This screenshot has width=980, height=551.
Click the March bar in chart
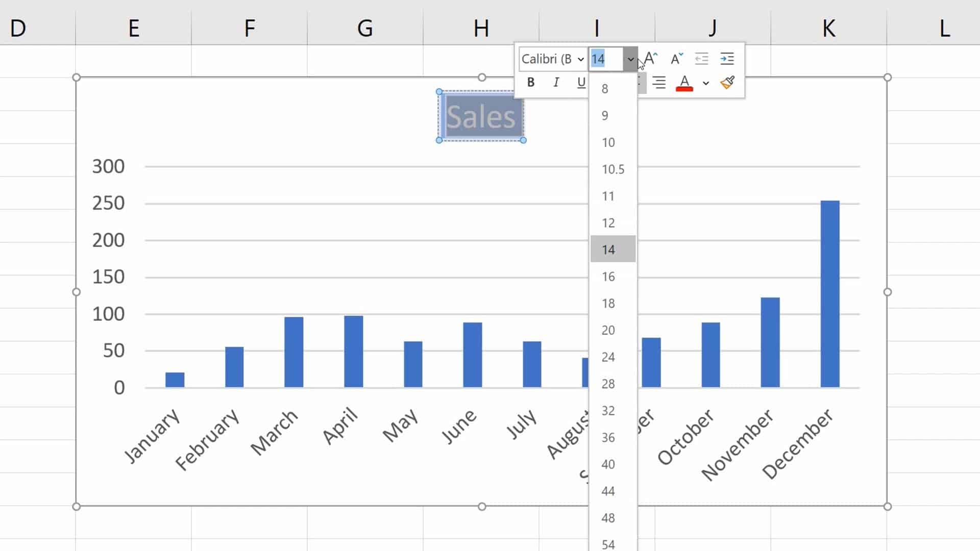click(293, 352)
